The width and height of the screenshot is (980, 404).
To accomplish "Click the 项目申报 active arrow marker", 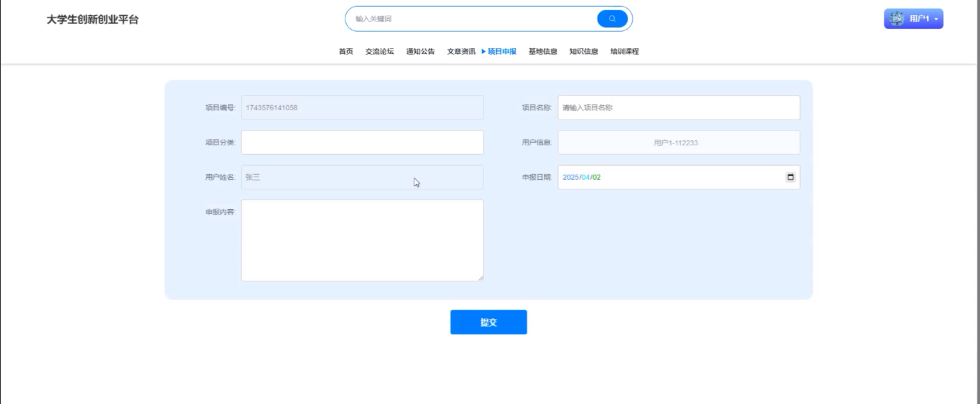I will 484,51.
